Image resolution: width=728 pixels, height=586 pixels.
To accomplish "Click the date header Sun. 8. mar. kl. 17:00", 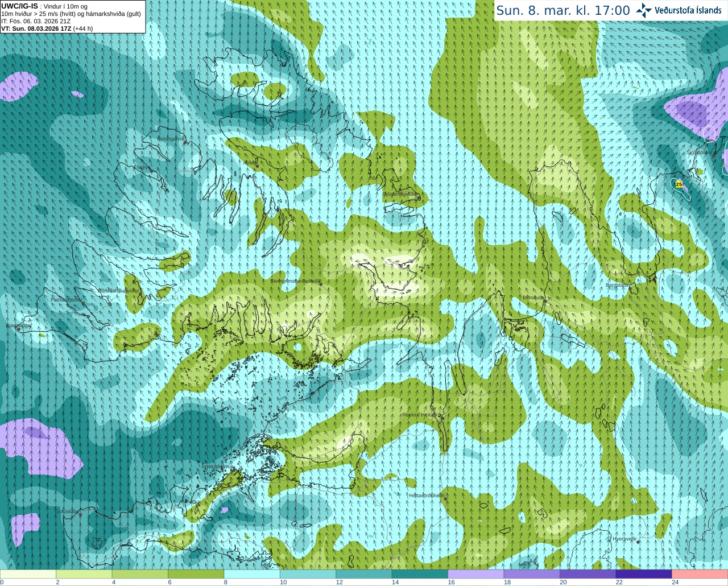I will point(563,10).
